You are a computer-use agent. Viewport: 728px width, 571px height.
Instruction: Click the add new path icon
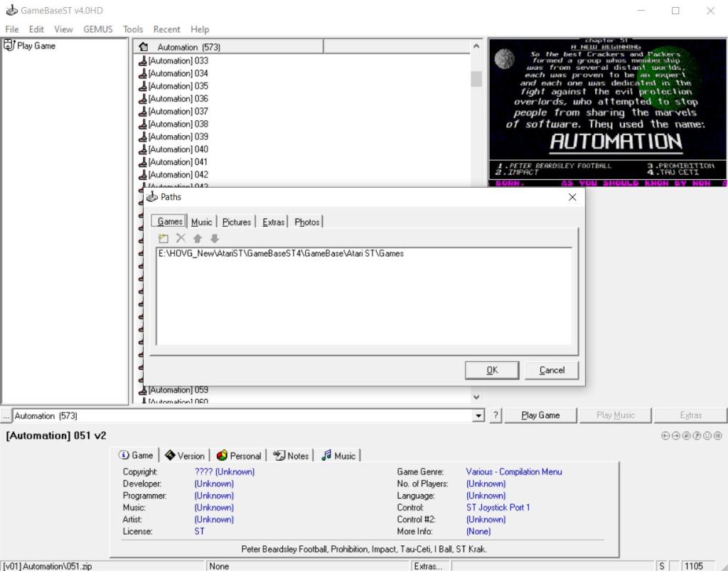pos(164,239)
